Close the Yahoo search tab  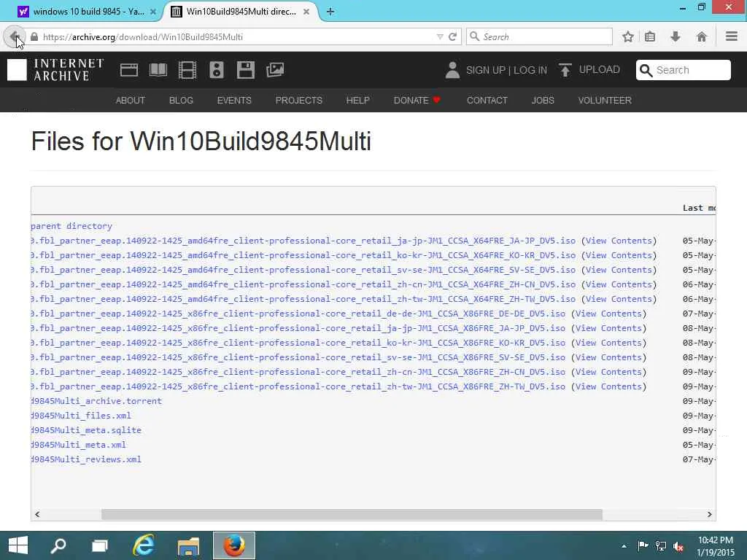[153, 12]
